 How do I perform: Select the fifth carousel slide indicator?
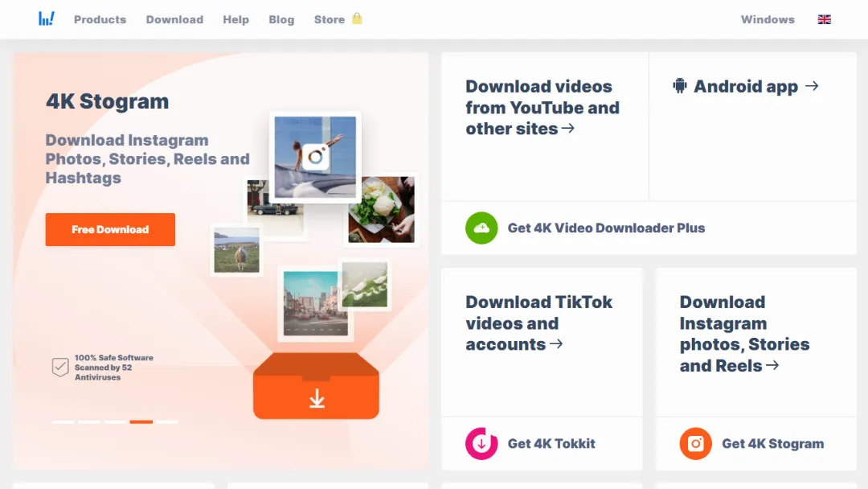coord(167,422)
